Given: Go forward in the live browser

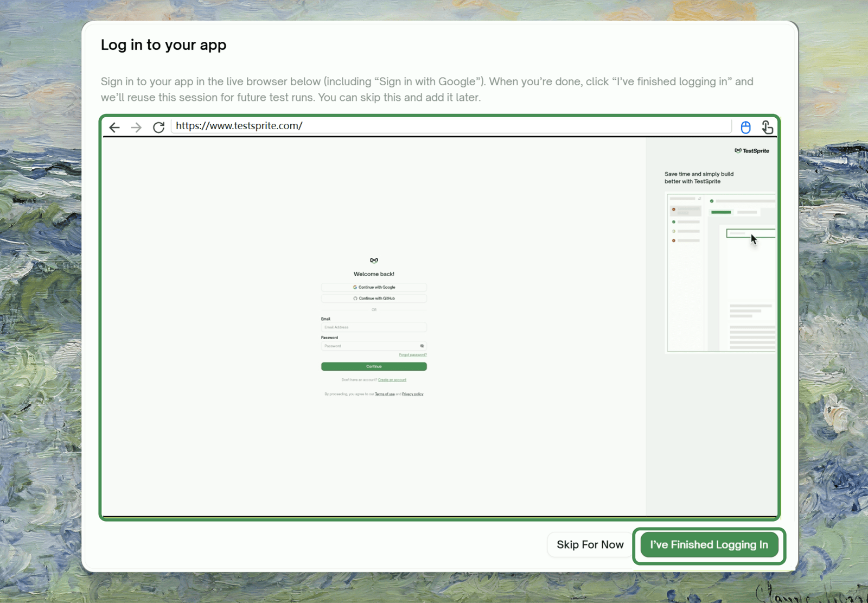Looking at the screenshot, I should tap(136, 127).
